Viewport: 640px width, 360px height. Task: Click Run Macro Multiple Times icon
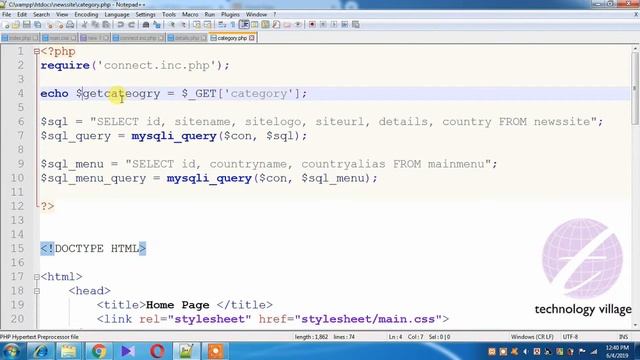(345, 25)
